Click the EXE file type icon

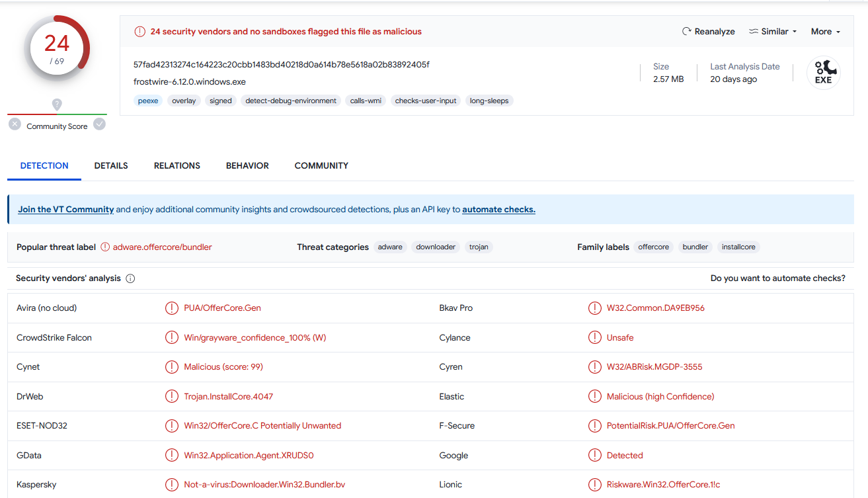point(823,73)
